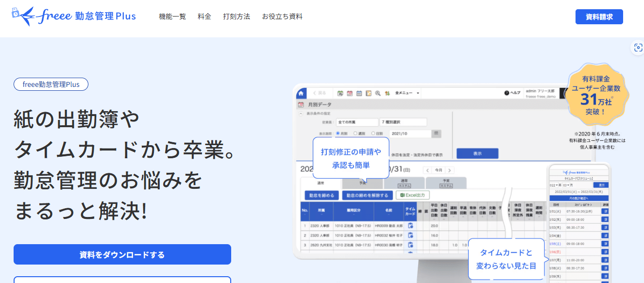Go to previous month chevron
The image size is (644, 283).
427,170
